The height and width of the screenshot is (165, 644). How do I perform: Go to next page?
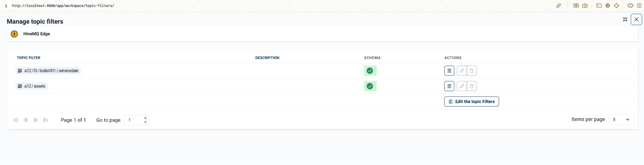(x=36, y=120)
